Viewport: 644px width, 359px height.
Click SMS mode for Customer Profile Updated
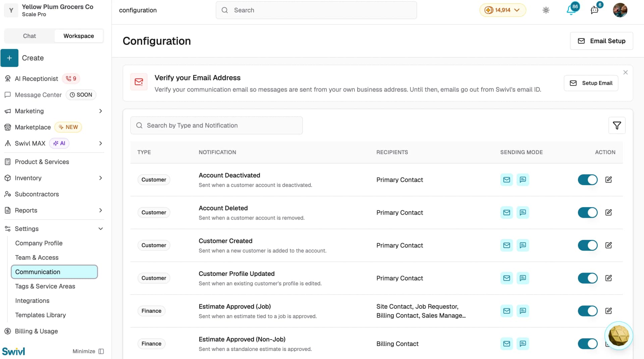(x=523, y=278)
